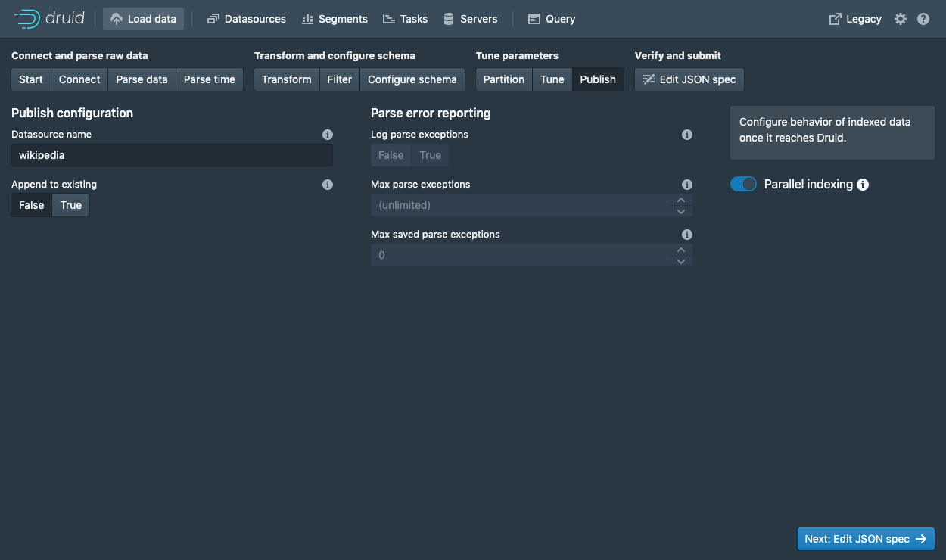Open the help question mark menu
The image size is (946, 560).
tap(923, 19)
